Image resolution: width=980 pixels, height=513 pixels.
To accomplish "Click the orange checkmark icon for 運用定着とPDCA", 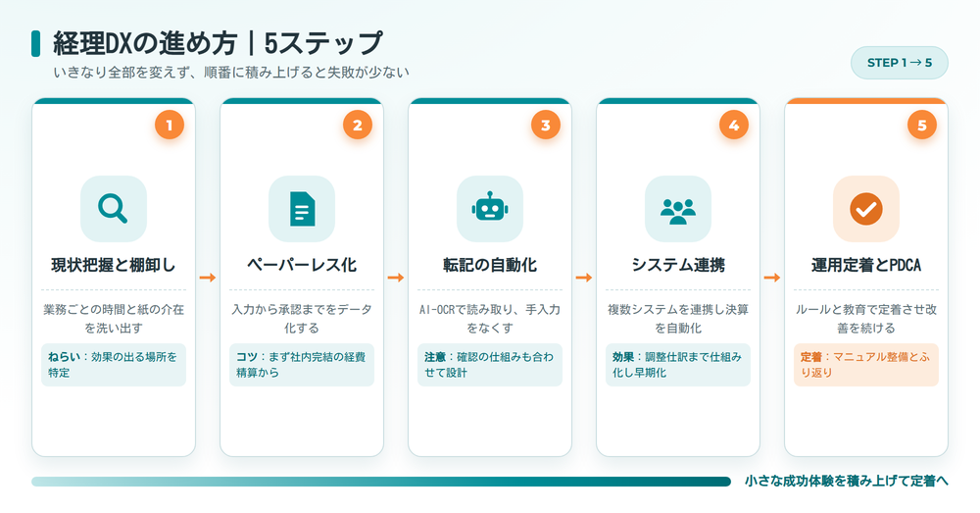I will point(866,208).
